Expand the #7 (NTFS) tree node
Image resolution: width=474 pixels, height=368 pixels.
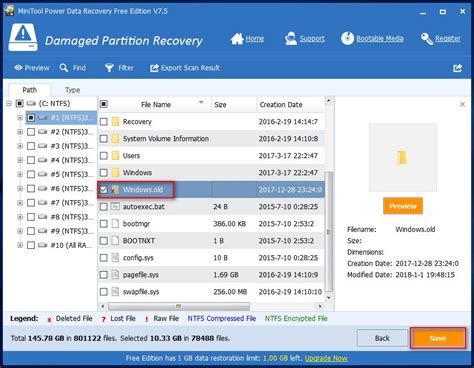coord(20,203)
